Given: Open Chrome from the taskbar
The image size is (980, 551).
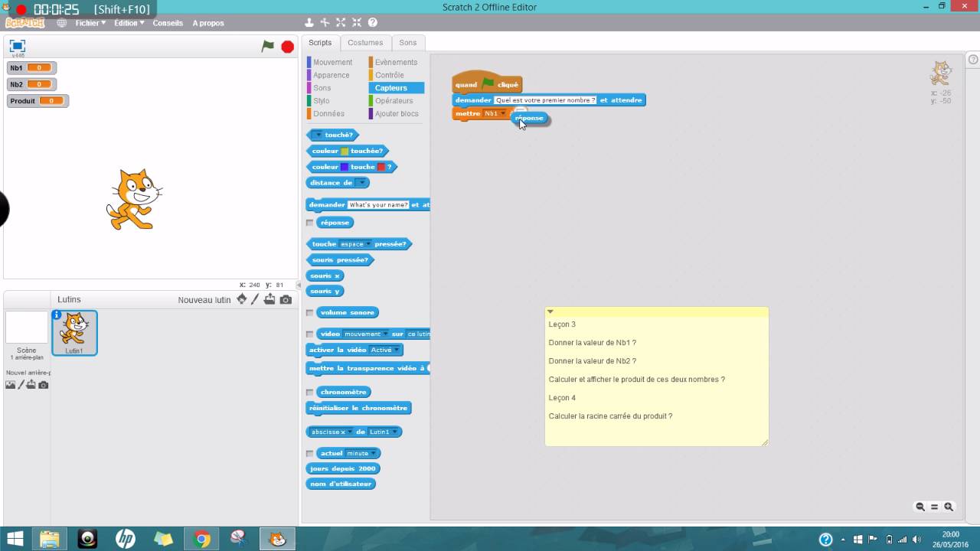Looking at the screenshot, I should click(x=202, y=539).
